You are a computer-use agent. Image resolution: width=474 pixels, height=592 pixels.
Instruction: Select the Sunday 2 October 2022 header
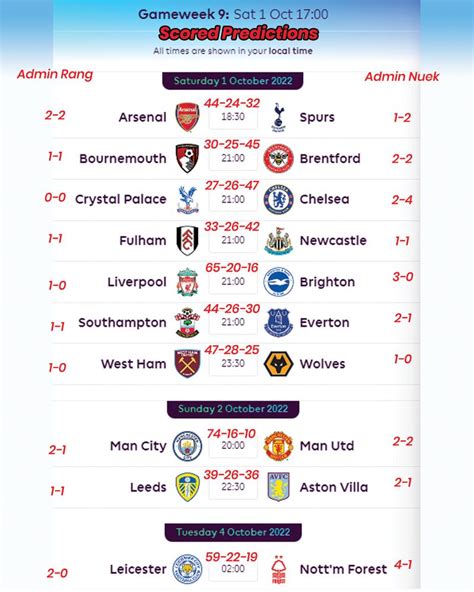pos(233,409)
